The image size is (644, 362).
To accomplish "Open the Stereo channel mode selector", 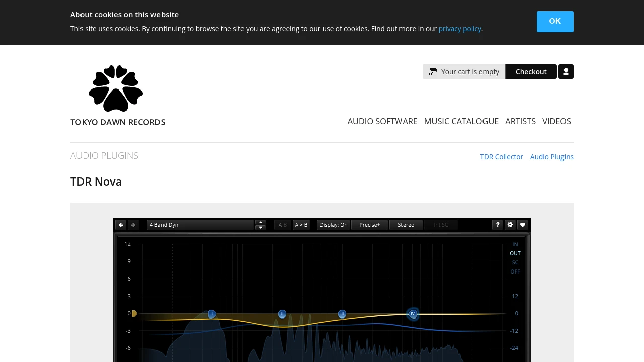I will pyautogui.click(x=406, y=225).
